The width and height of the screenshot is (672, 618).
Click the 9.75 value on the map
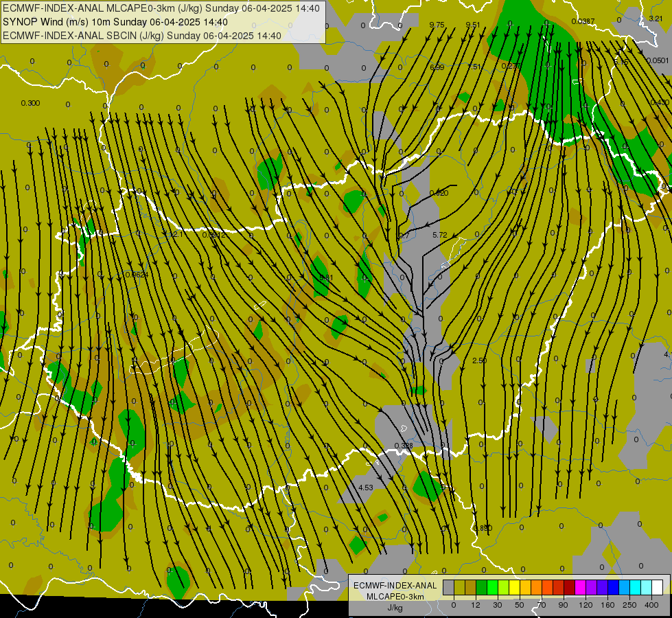click(x=437, y=25)
